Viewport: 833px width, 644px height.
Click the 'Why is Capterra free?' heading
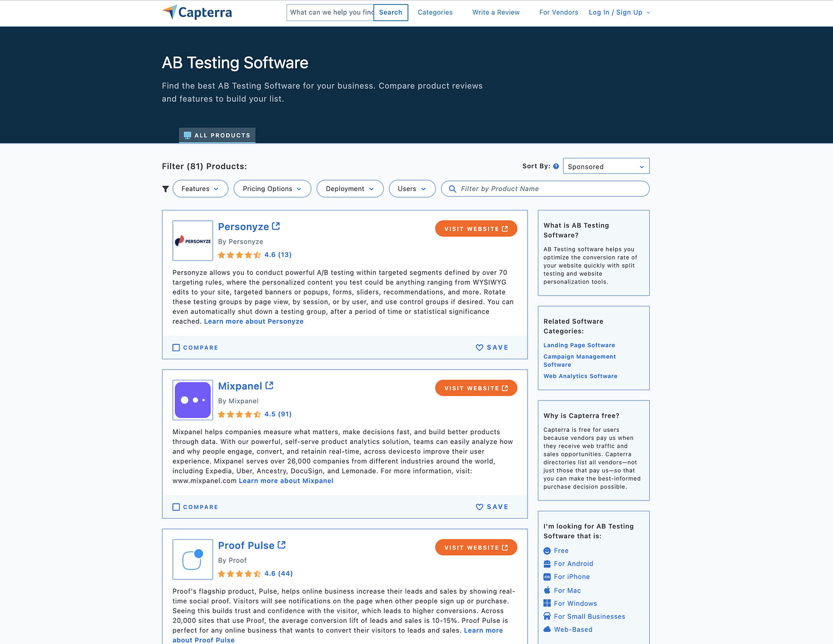(x=581, y=416)
